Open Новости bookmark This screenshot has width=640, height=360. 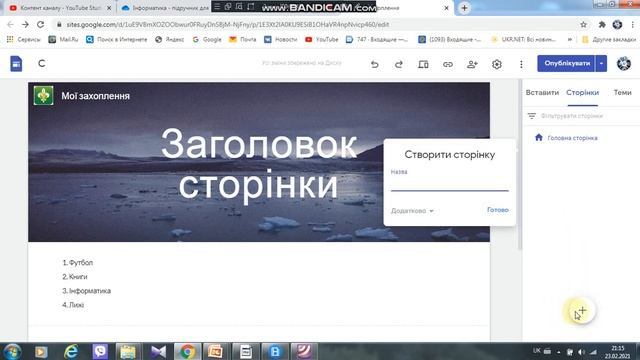[280, 40]
